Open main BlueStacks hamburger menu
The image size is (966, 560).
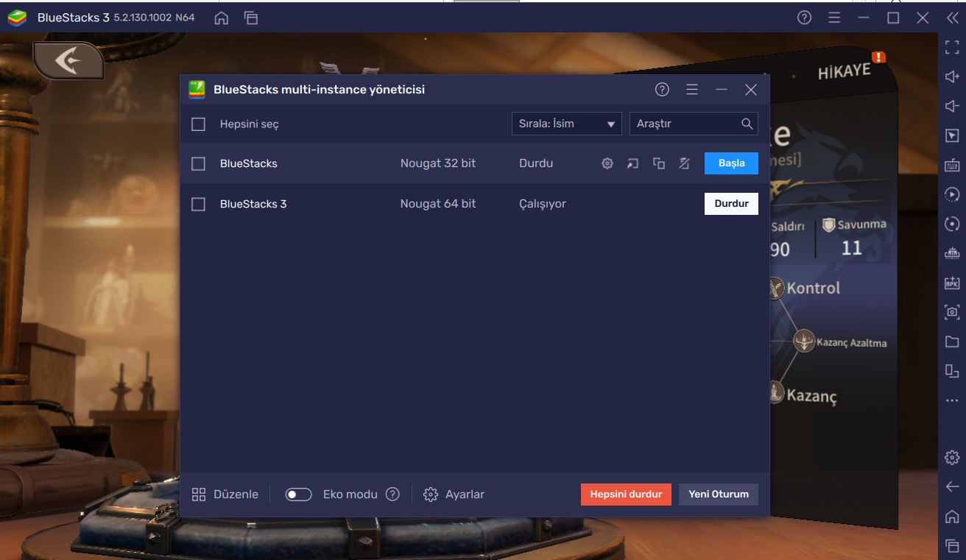pyautogui.click(x=834, y=18)
